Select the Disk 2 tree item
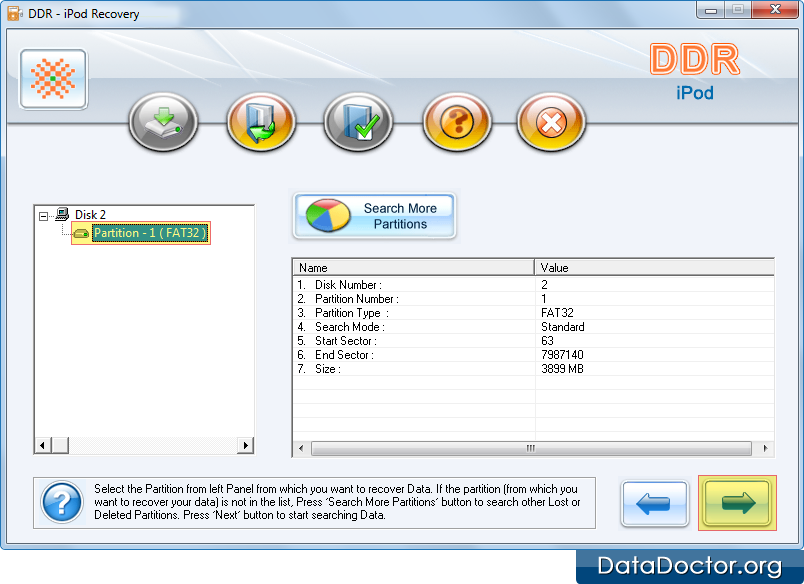This screenshot has height=584, width=804. [x=90, y=214]
